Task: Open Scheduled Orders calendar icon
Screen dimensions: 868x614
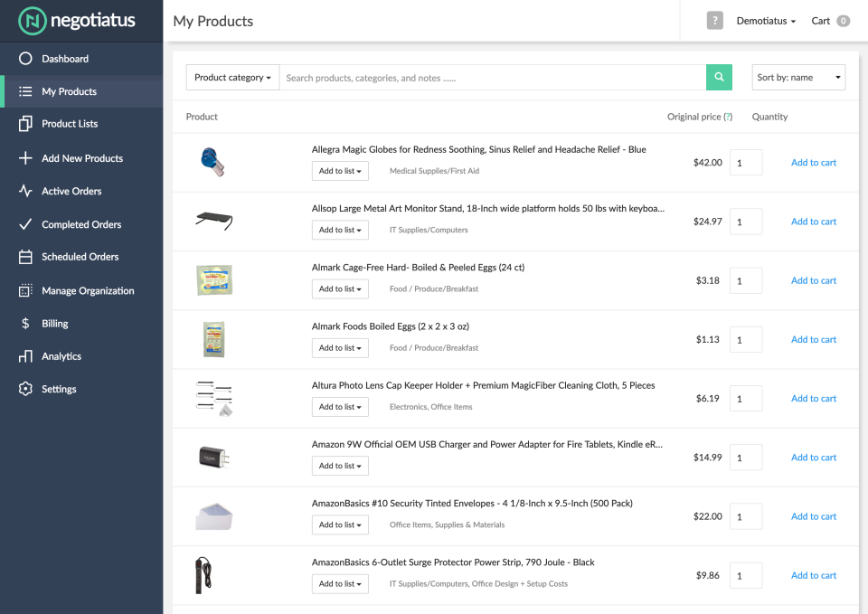Action: [24, 257]
